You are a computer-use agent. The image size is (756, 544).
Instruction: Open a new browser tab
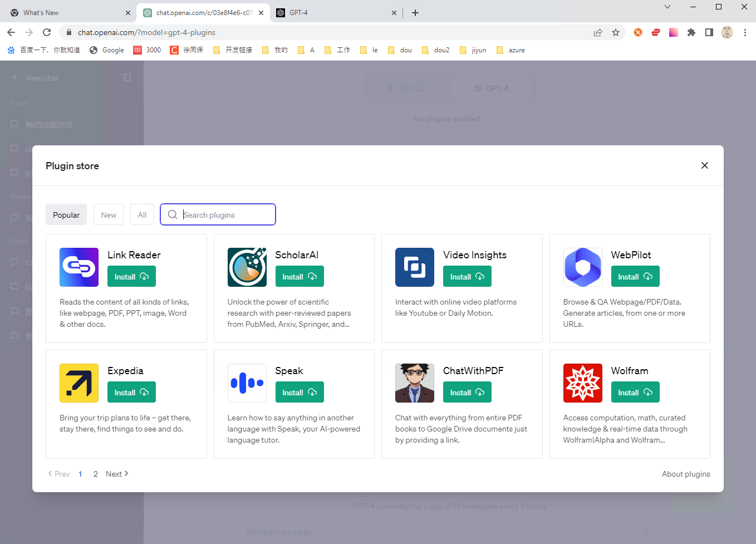pos(415,13)
